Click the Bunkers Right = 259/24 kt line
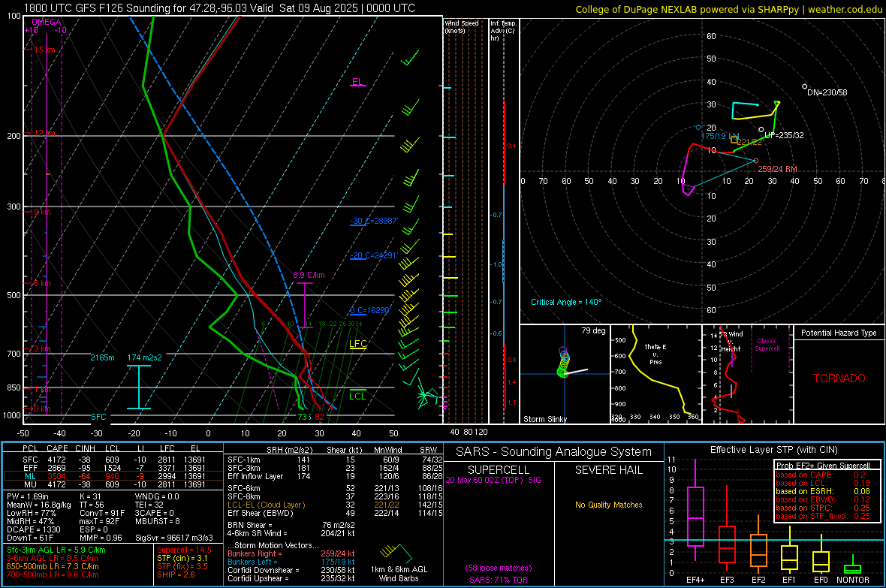 291,554
